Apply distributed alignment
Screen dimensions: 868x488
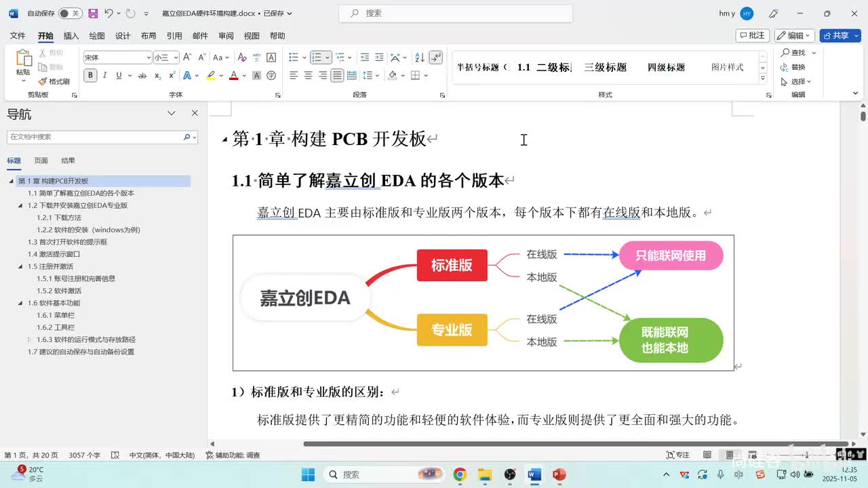(351, 75)
